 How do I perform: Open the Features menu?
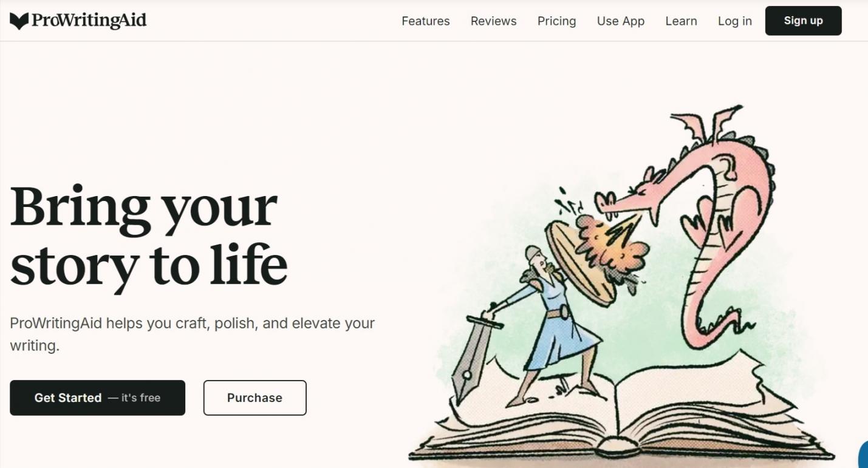point(426,21)
